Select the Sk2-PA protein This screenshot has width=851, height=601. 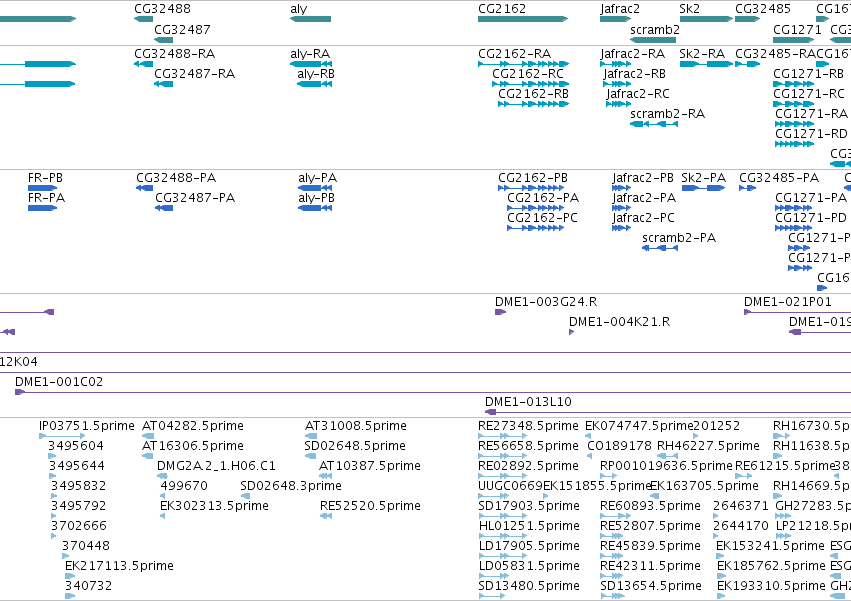703,188
